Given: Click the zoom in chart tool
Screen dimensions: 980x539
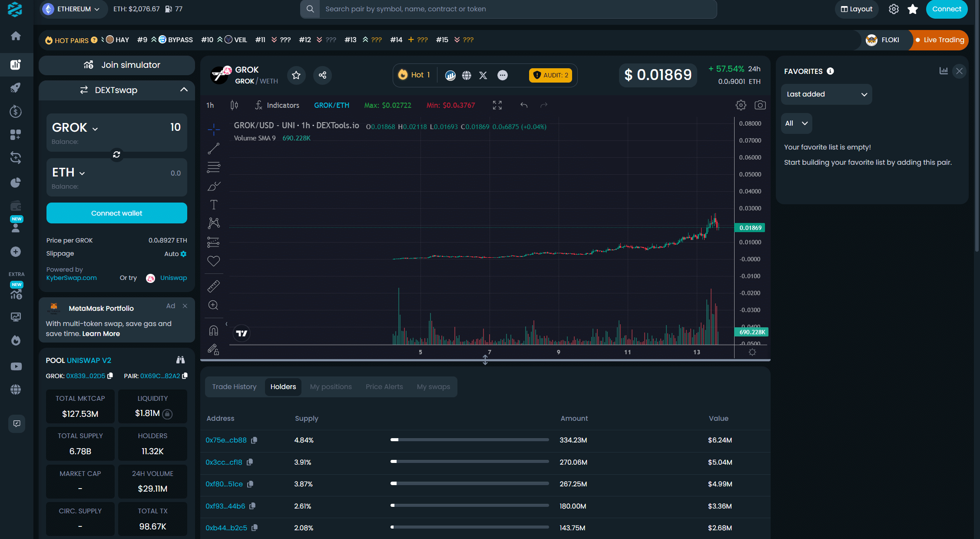Looking at the screenshot, I should [x=214, y=305].
